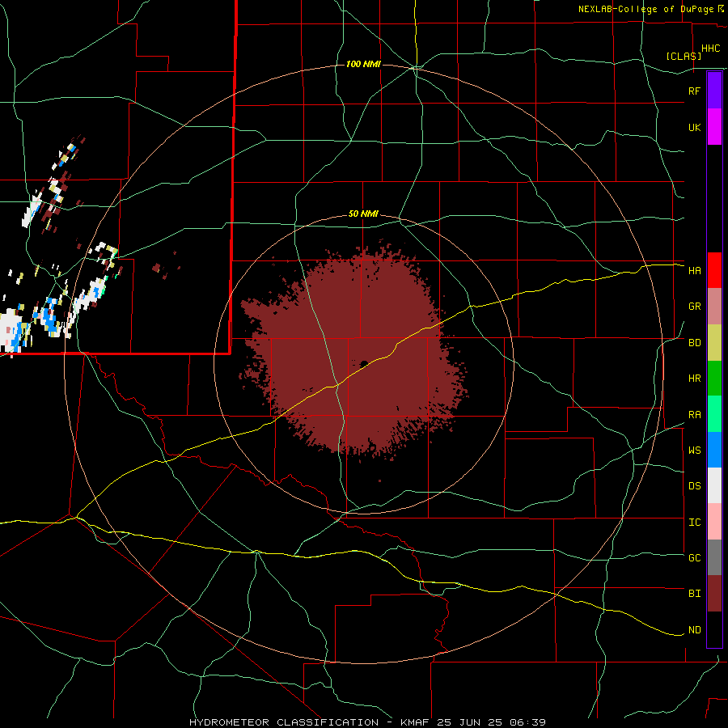
Task: Click the [CLAS] units label
Action: pos(684,57)
